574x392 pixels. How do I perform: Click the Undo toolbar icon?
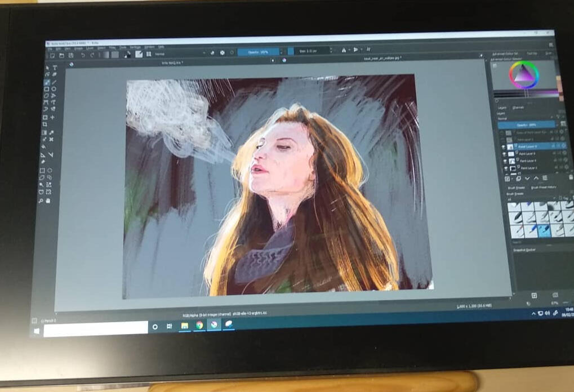[x=83, y=55]
